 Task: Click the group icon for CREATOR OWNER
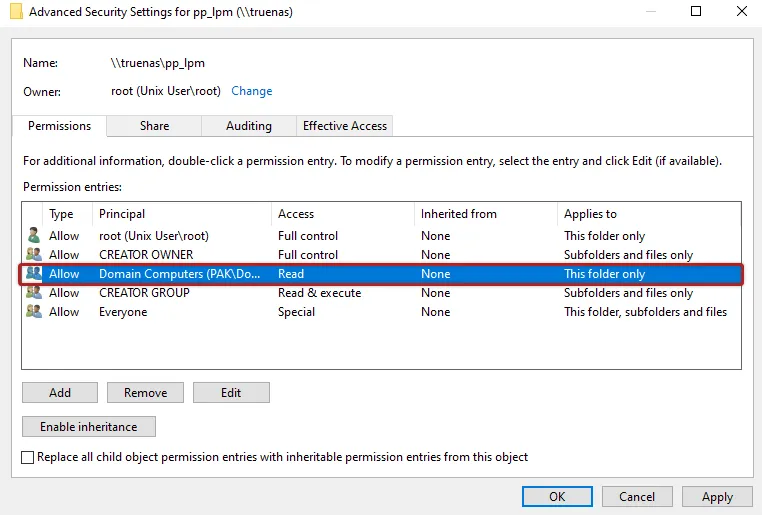[34, 255]
